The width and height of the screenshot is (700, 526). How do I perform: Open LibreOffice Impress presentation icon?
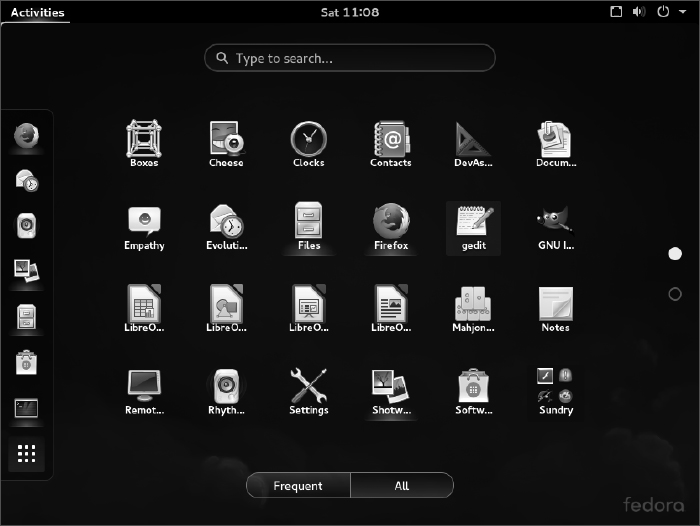[x=308, y=309]
